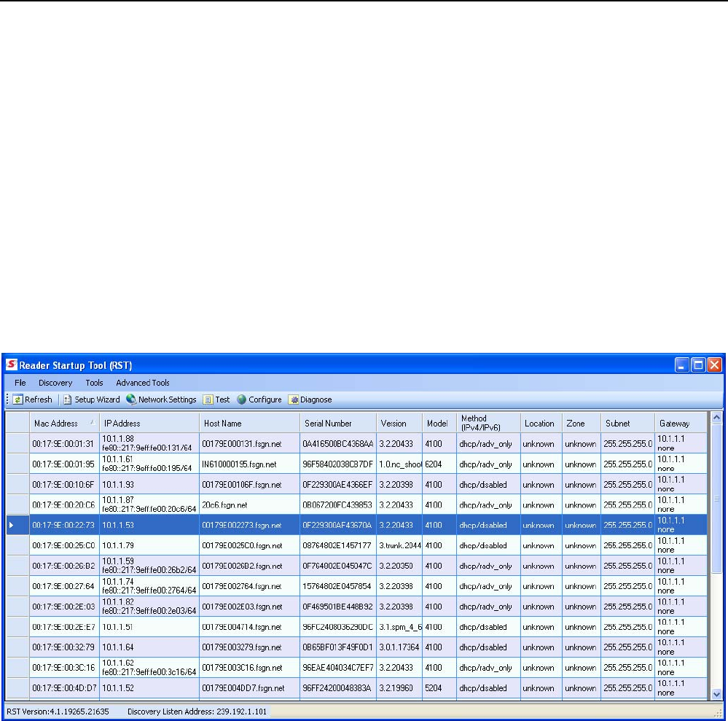Click the scrollbar down arrow
Viewport: 728px width, 721px height.
(x=716, y=694)
